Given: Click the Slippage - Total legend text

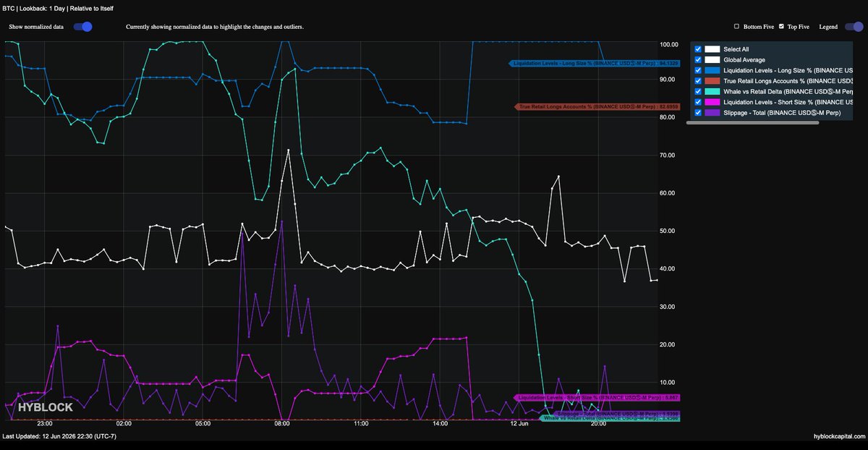Looking at the screenshot, I should coord(782,113).
